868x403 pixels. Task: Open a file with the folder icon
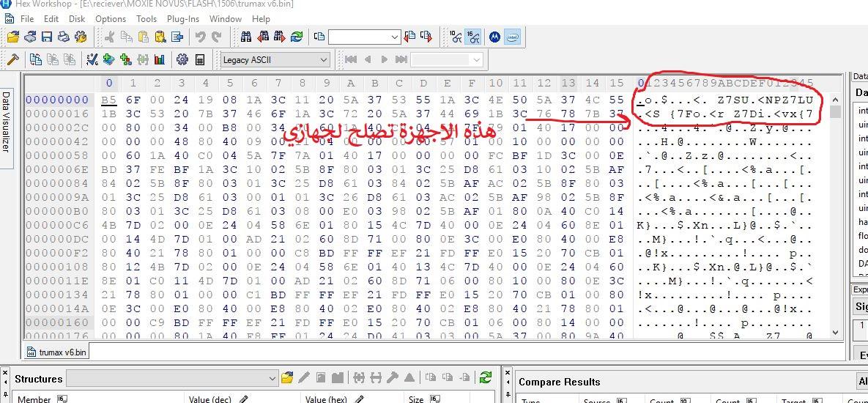(12, 37)
